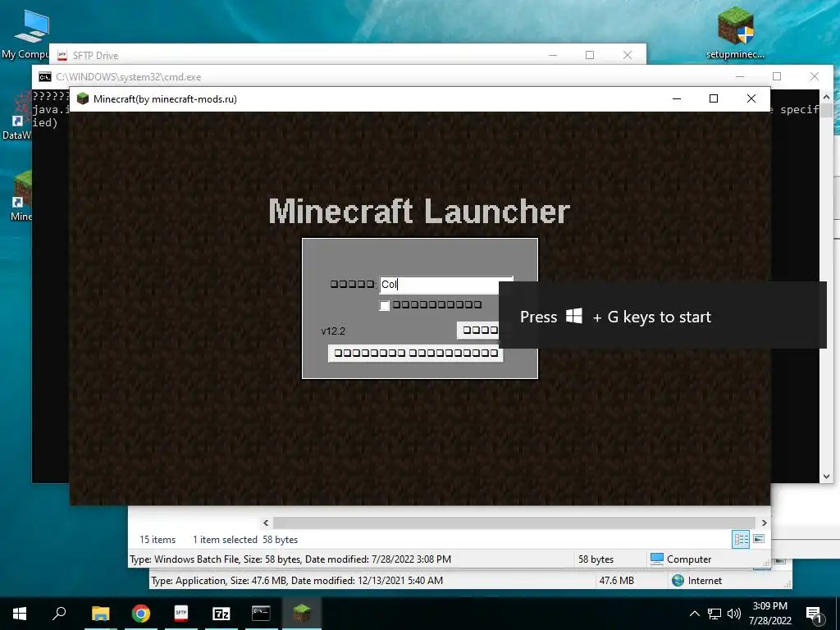Click the '15 items' status text
Viewport: 840px width, 630px height.
pyautogui.click(x=157, y=540)
